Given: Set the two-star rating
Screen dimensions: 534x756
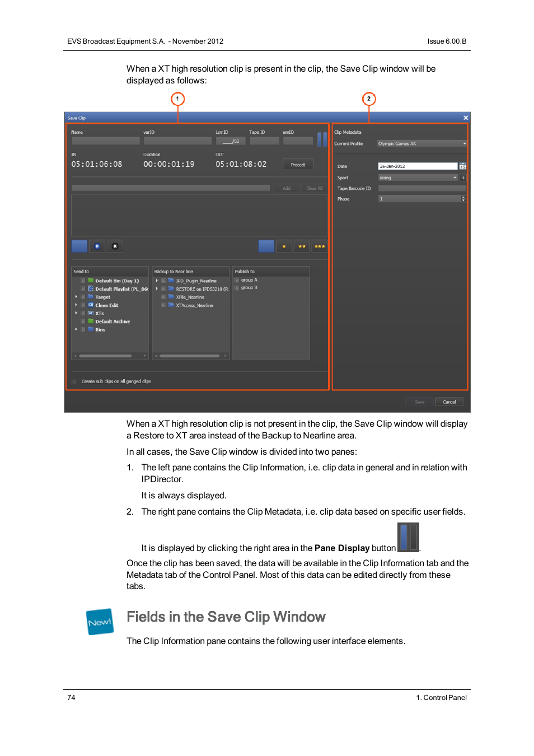Looking at the screenshot, I should pyautogui.click(x=302, y=246).
